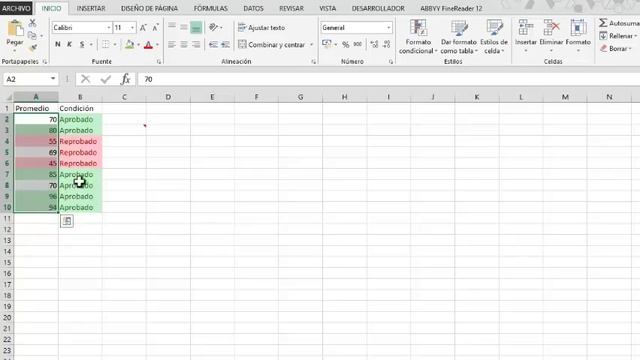640x360 pixels.
Task: Open Formato condicional menu
Action: pyautogui.click(x=418, y=37)
